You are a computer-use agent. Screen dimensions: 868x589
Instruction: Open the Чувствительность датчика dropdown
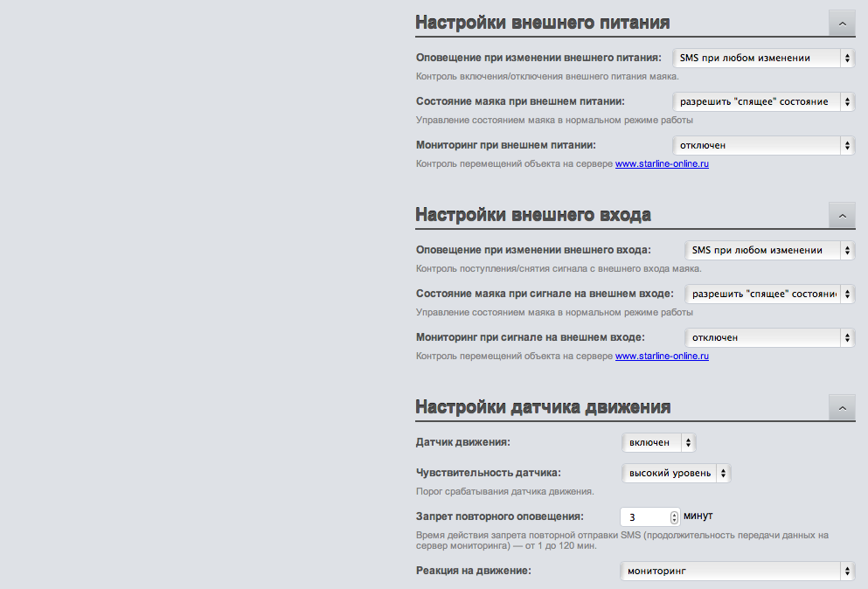(x=677, y=473)
